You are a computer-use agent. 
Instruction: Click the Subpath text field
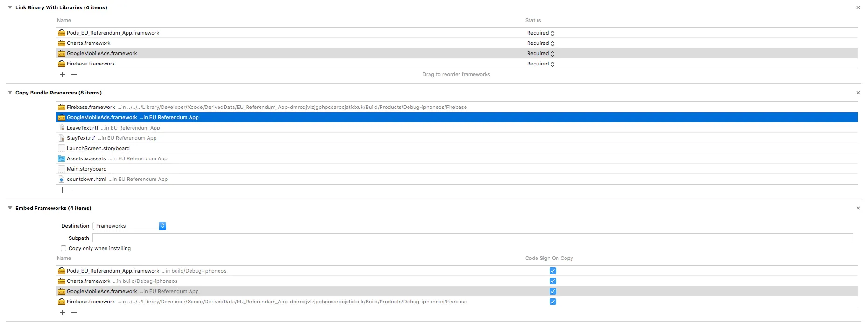click(473, 238)
